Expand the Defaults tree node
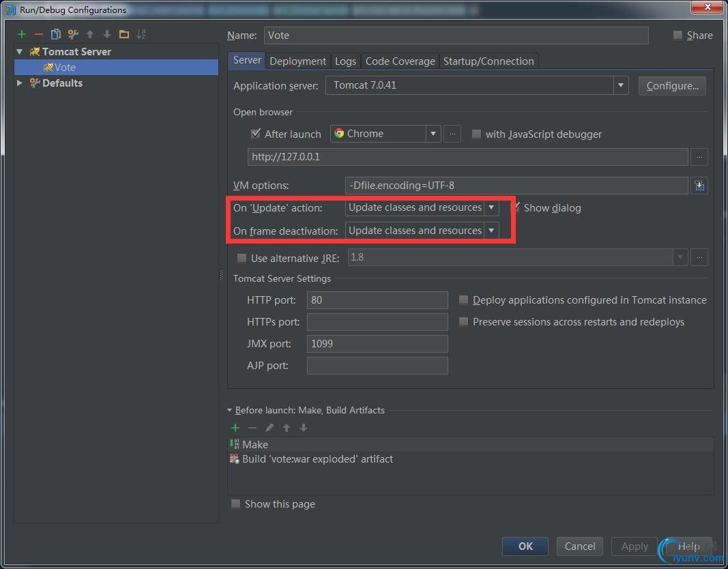The height and width of the screenshot is (569, 728). (x=20, y=83)
